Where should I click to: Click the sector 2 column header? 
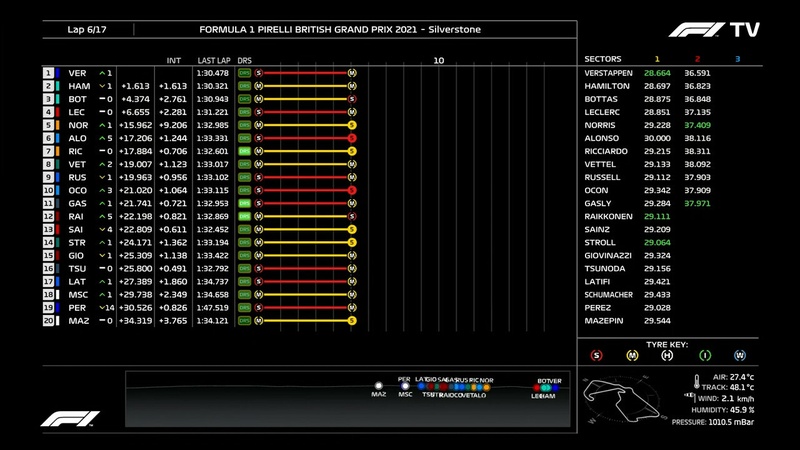(x=697, y=59)
